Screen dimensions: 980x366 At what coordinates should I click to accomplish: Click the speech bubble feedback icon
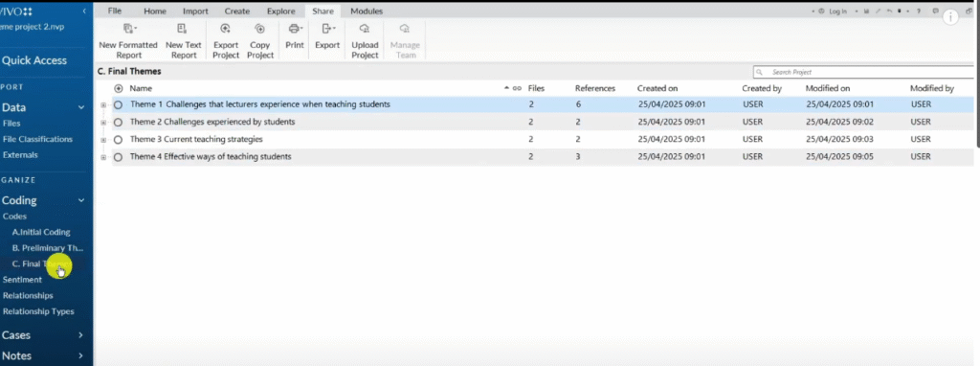[x=936, y=11]
